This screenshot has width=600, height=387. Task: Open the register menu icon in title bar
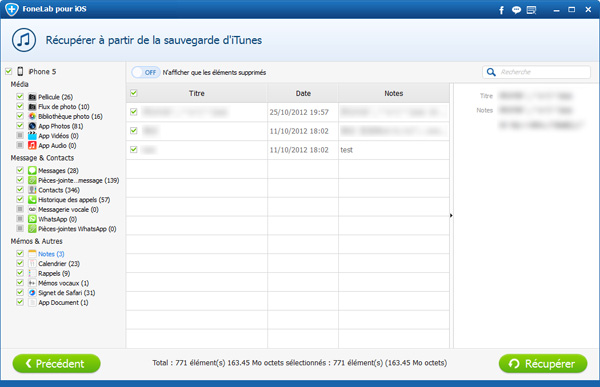(531, 10)
